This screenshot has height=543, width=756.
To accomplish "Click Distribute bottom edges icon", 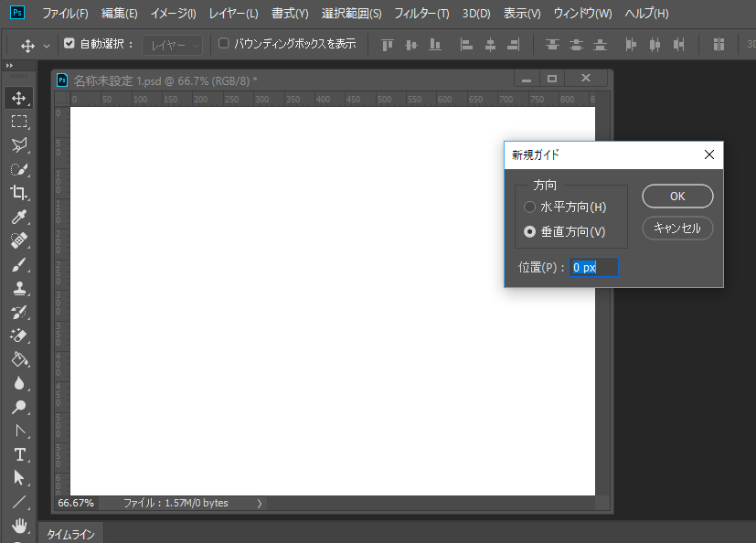I will pyautogui.click(x=600, y=45).
